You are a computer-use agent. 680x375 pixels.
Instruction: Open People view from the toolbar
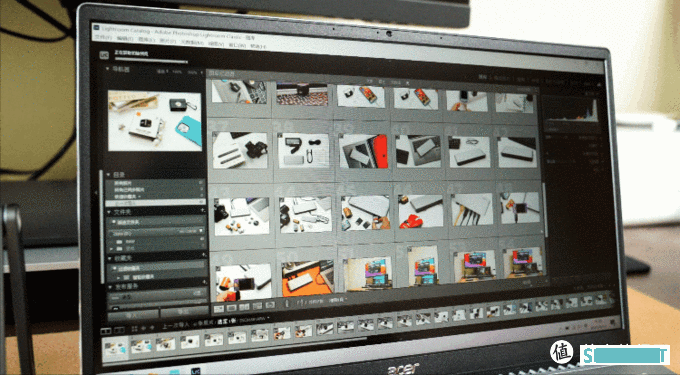pyautogui.click(x=270, y=305)
